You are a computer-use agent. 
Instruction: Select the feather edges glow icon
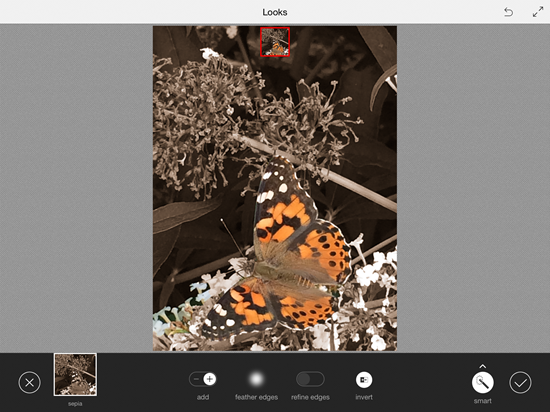256,379
